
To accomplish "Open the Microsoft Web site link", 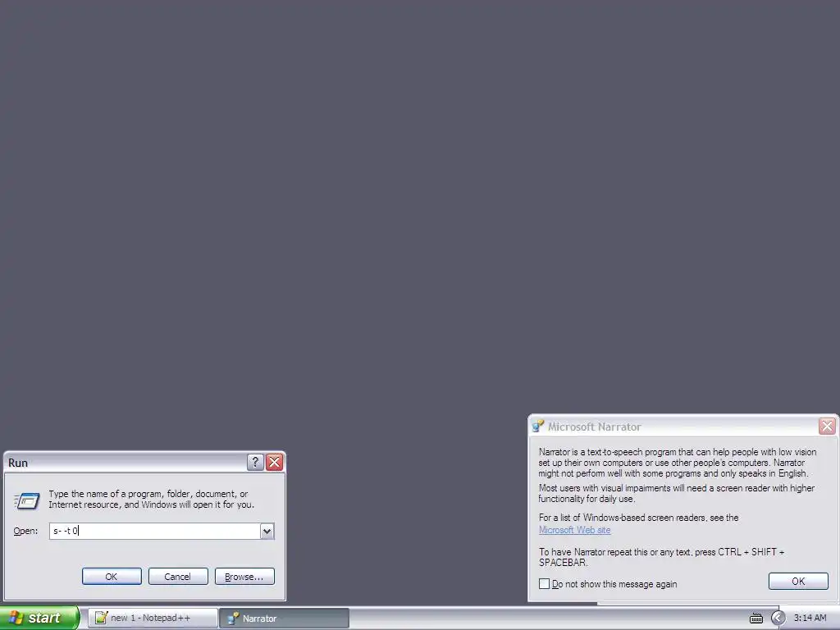I will (574, 530).
